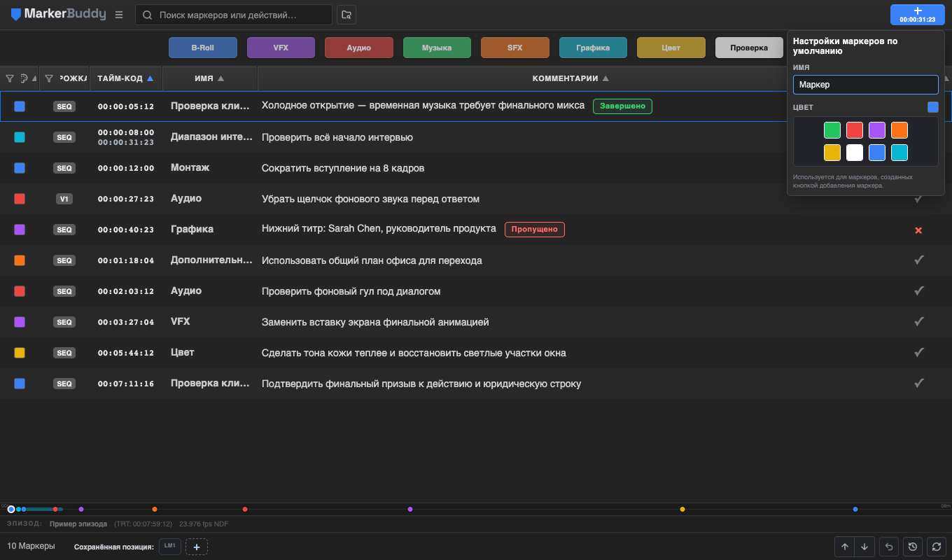Image resolution: width=952 pixels, height=560 pixels.
Task: Sort the table by the КОММЕНТАРИИ column
Action: click(x=570, y=78)
